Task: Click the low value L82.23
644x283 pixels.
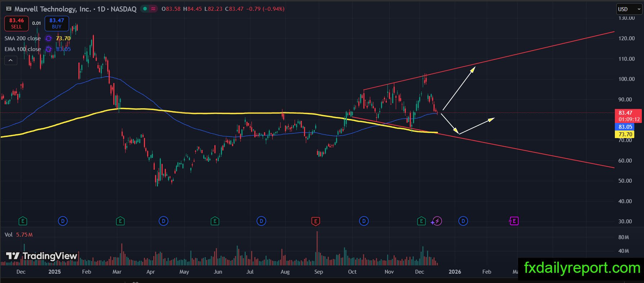Action: click(x=213, y=9)
